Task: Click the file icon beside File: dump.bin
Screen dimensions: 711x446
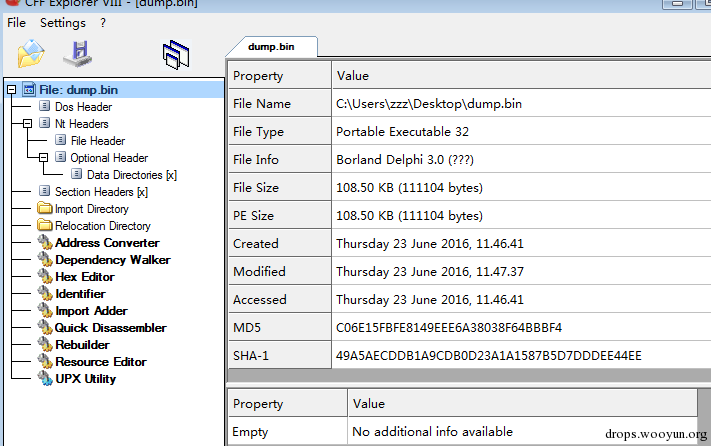Action: tap(29, 89)
